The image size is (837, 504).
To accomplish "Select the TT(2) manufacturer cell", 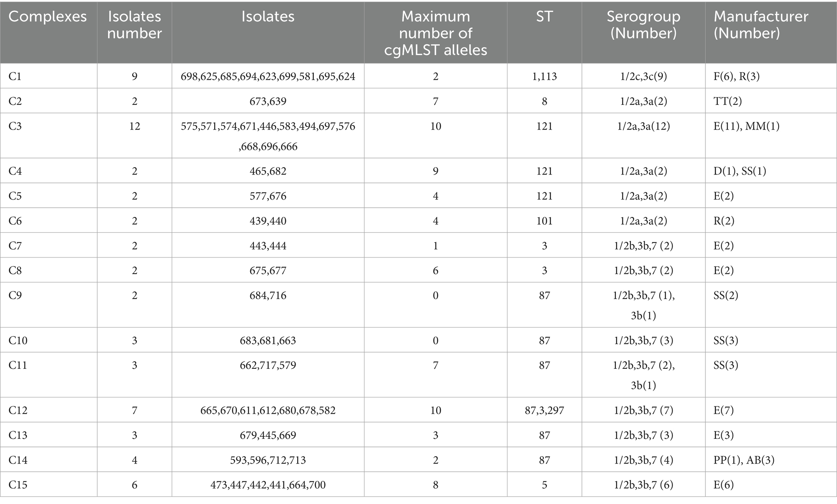I will click(728, 101).
